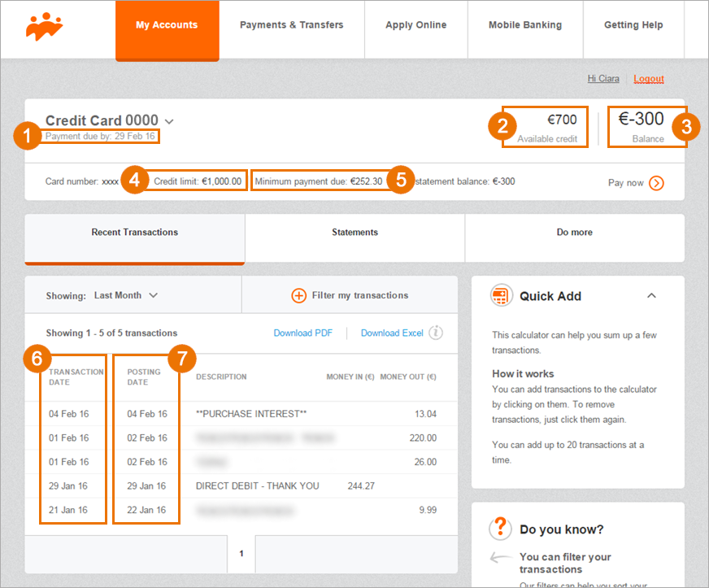Click the question mark icon in Do you know
The image size is (709, 588).
[x=500, y=529]
